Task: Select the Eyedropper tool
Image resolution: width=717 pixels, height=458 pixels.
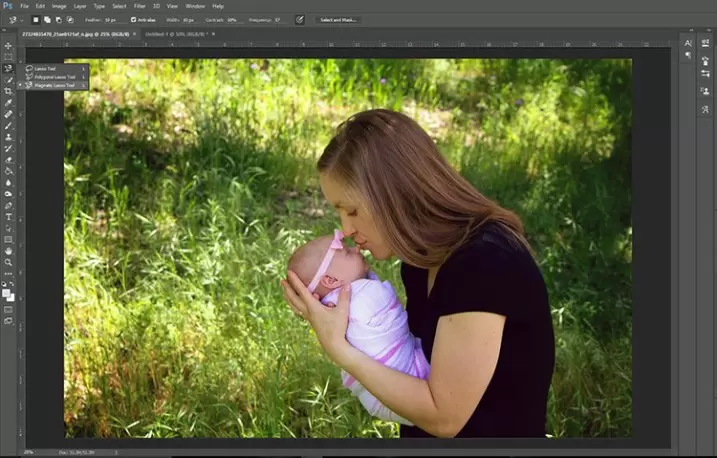Action: click(8, 103)
